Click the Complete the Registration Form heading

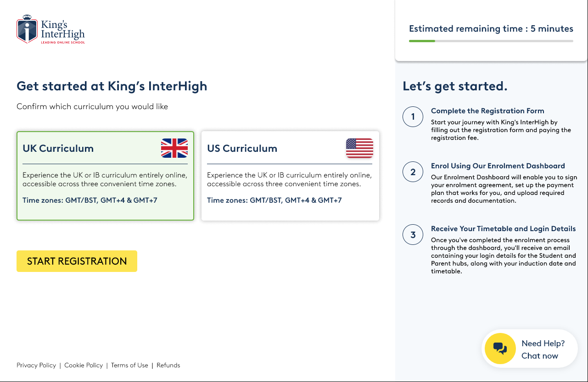click(x=487, y=111)
